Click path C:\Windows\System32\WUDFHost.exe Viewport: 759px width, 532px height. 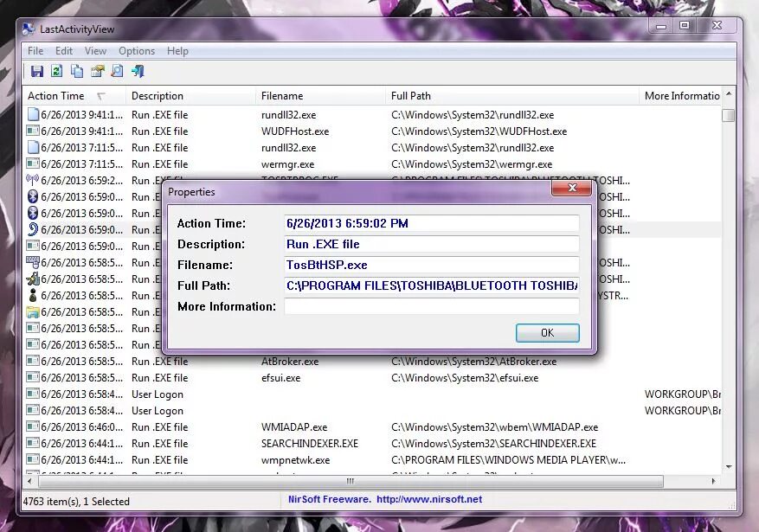tap(479, 131)
